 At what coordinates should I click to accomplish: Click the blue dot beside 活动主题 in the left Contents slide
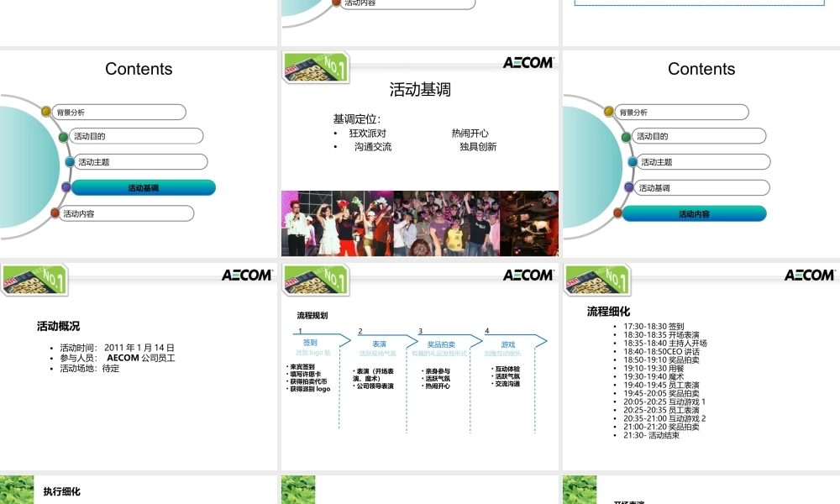coord(70,162)
